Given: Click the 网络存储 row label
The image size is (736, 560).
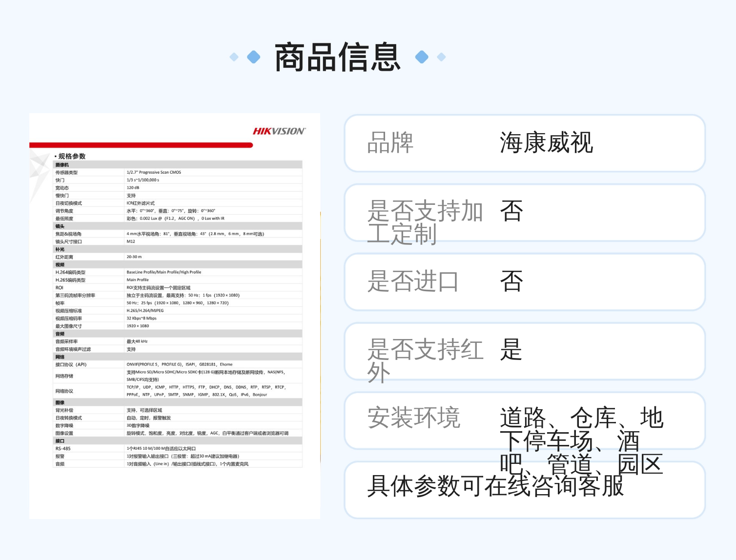Looking at the screenshot, I should pos(64,376).
